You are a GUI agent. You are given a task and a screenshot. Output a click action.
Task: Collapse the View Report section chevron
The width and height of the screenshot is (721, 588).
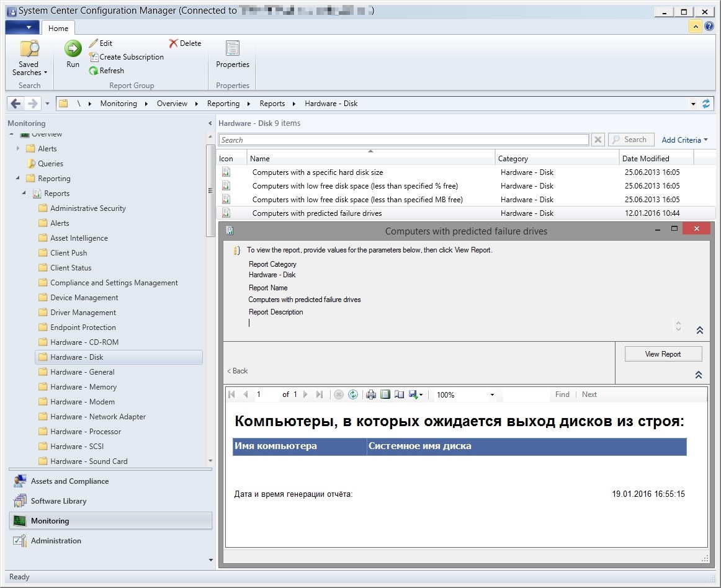coord(699,375)
